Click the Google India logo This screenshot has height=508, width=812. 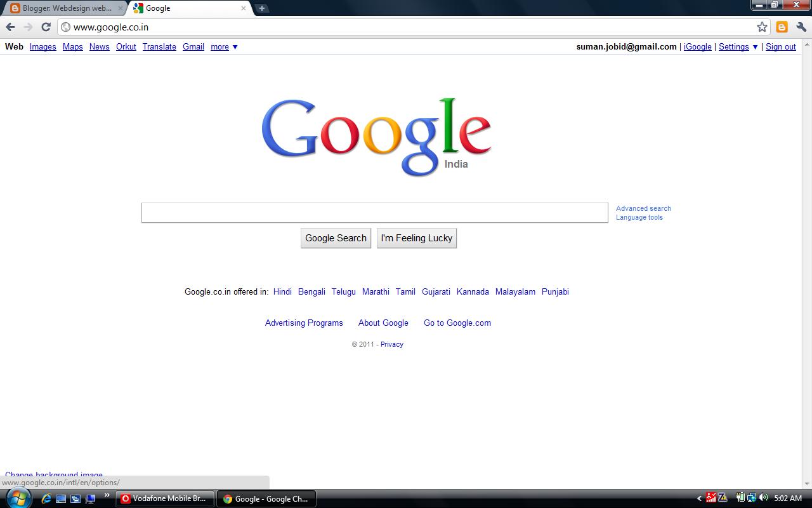click(376, 136)
